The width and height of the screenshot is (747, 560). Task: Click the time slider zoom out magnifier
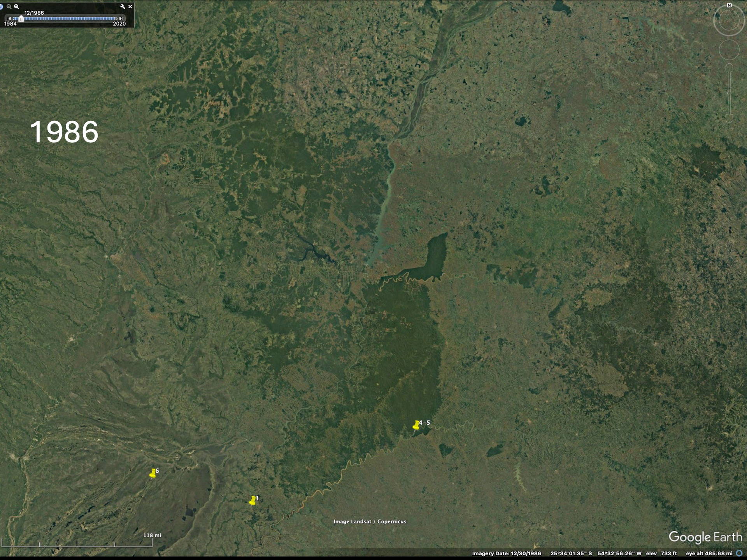coord(9,7)
